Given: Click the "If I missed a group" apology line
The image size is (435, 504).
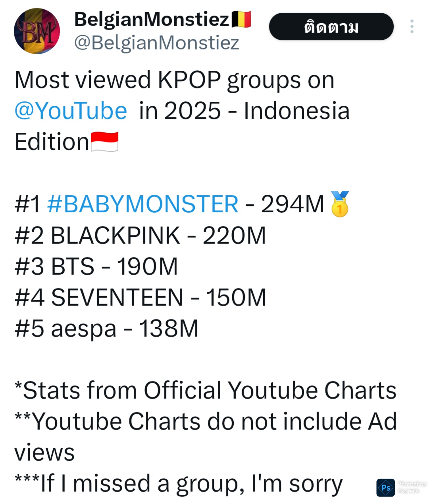Looking at the screenshot, I should 179,484.
